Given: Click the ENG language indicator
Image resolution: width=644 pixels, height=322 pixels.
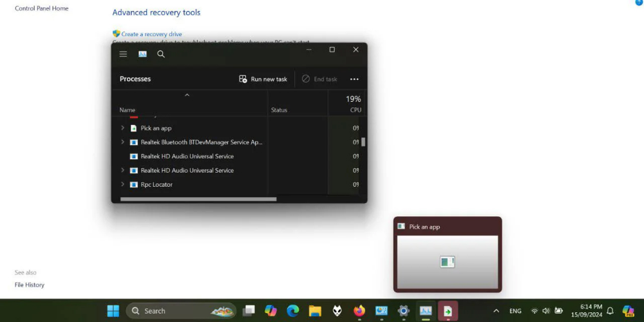Looking at the screenshot, I should click(x=515, y=311).
